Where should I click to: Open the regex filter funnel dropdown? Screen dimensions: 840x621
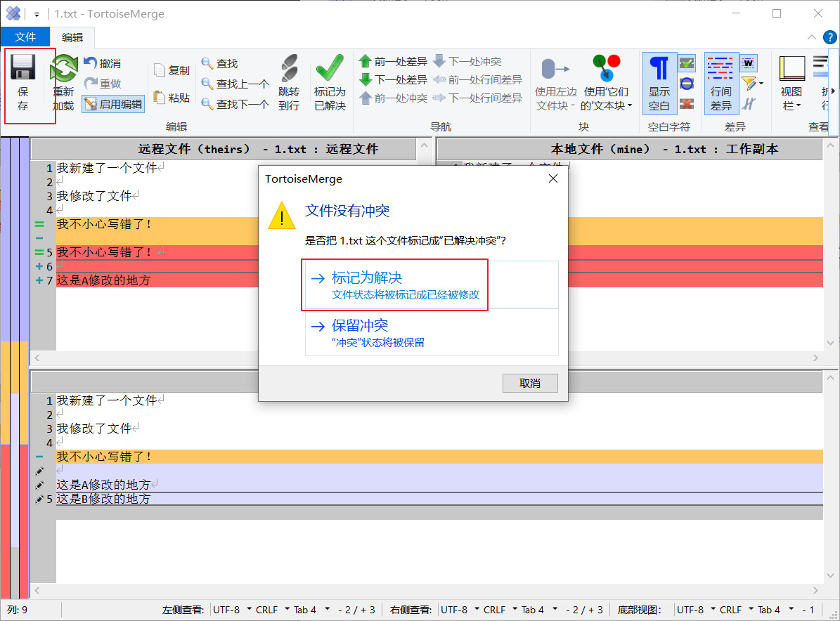click(753, 84)
